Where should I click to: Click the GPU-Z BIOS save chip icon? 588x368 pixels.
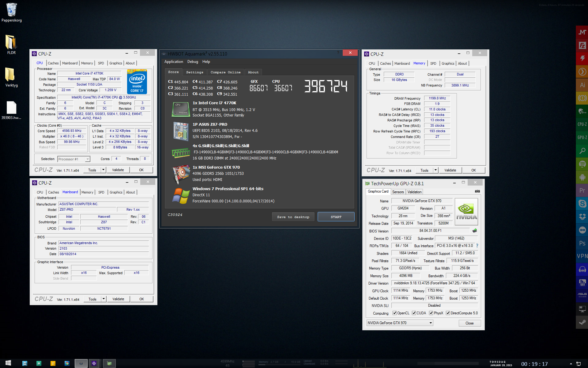coord(475,231)
